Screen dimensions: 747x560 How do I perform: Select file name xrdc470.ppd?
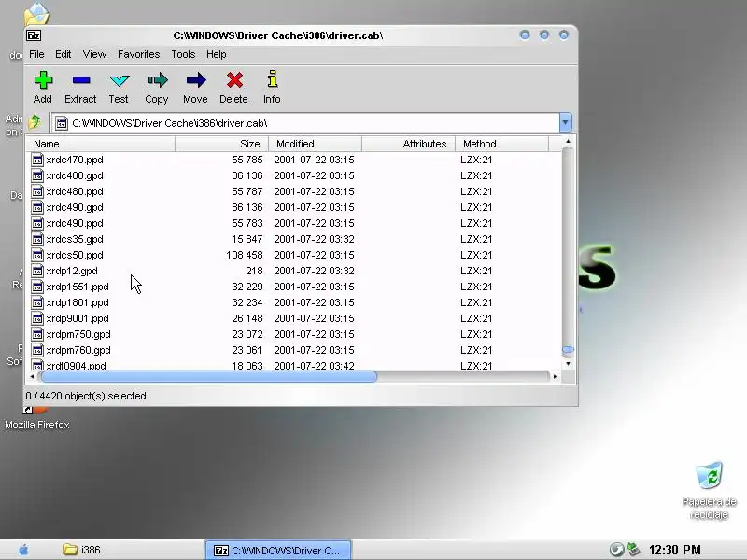point(75,160)
